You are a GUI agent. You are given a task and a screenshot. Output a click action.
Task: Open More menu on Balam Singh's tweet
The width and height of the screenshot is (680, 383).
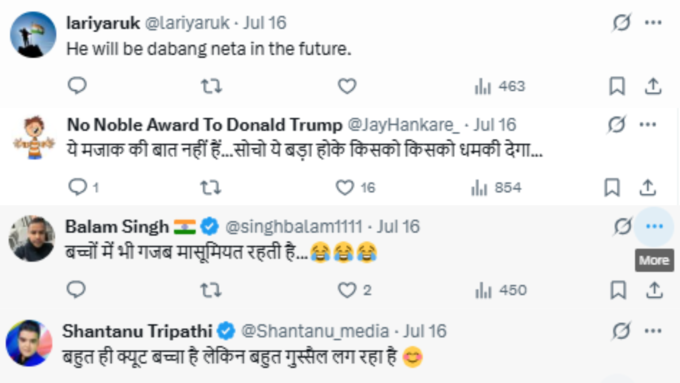(654, 226)
